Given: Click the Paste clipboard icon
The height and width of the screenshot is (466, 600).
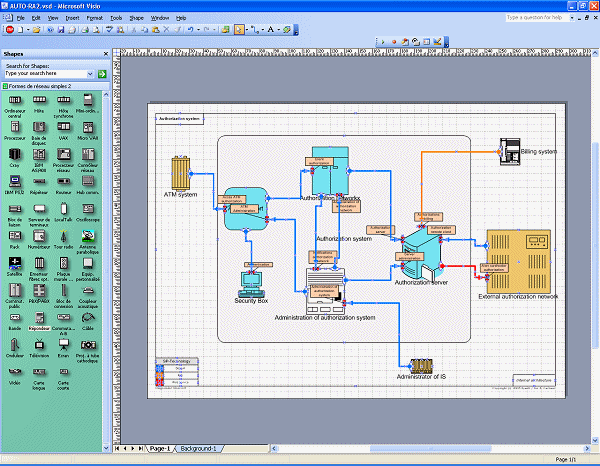Looking at the screenshot, I should tap(156, 29).
